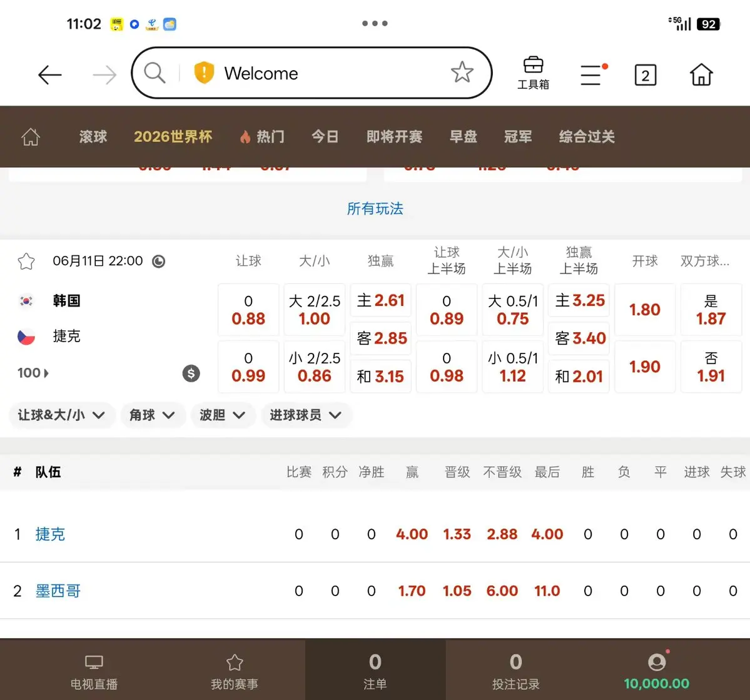The height and width of the screenshot is (700, 750).
Task: Tap the yellow security shield warning icon
Action: tap(205, 73)
